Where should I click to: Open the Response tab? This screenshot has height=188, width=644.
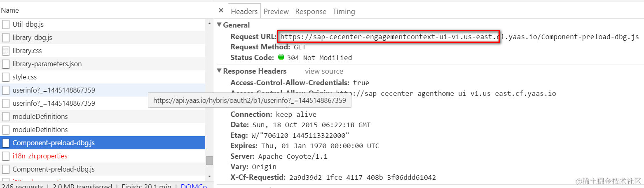click(311, 12)
